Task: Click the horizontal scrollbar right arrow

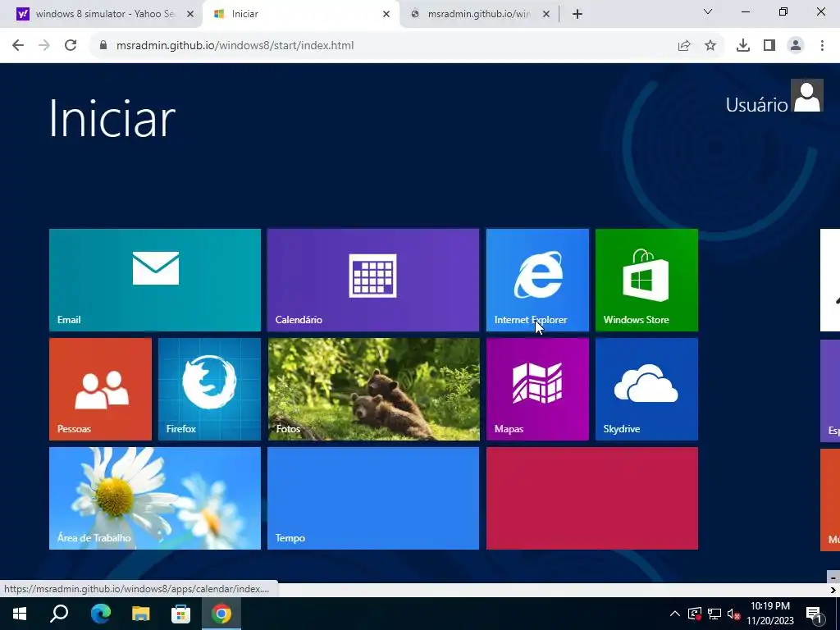Action: coord(833,590)
